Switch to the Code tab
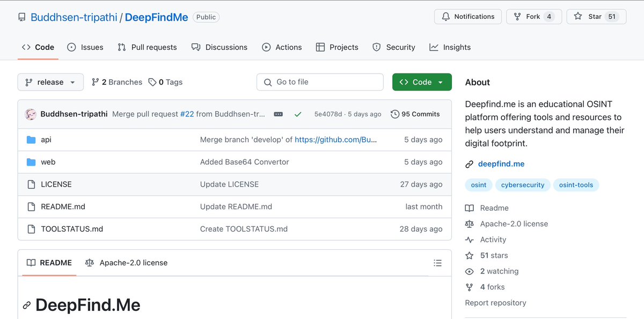This screenshot has height=319, width=644. [38, 47]
